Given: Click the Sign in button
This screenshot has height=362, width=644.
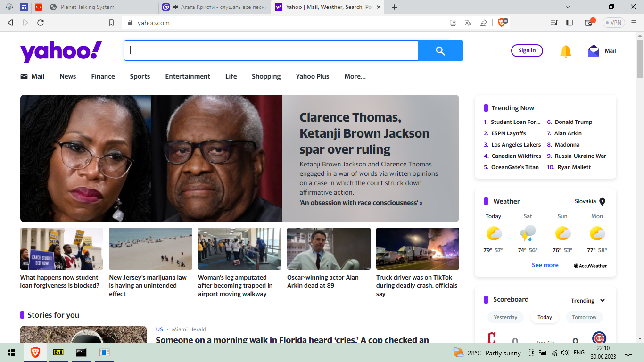Looking at the screenshot, I should coord(527,50).
